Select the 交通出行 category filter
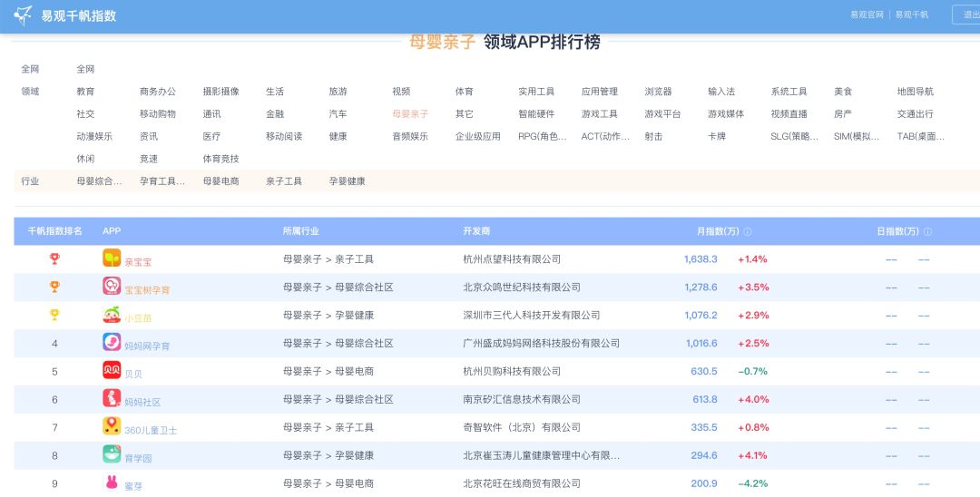This screenshot has height=497, width=980. click(x=915, y=114)
